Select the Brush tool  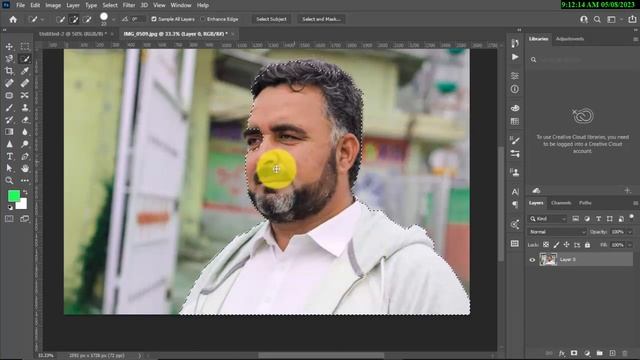point(9,108)
